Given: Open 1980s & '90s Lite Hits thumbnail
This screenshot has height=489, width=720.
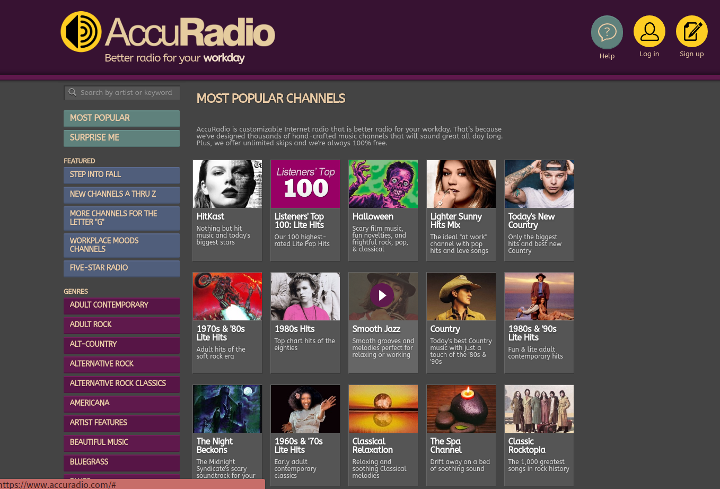Looking at the screenshot, I should click(539, 296).
